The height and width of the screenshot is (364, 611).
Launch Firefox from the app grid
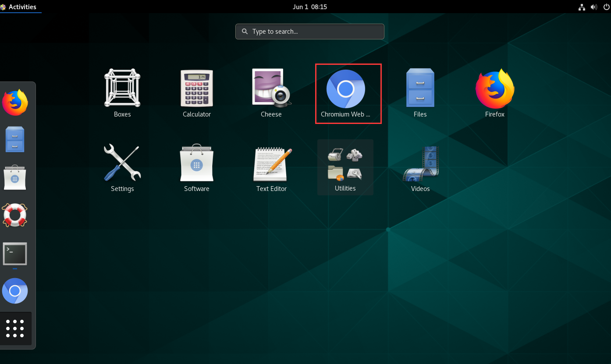pyautogui.click(x=495, y=93)
